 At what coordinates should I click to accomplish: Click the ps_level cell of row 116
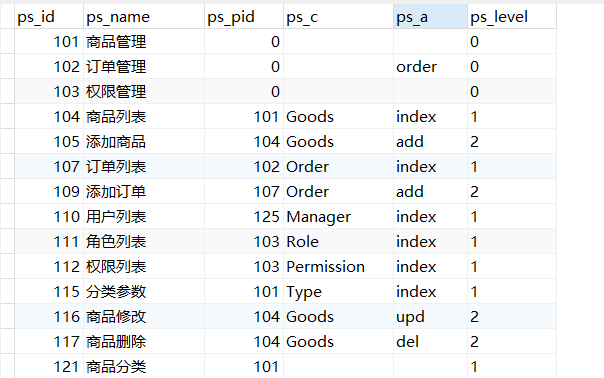pyautogui.click(x=512, y=317)
